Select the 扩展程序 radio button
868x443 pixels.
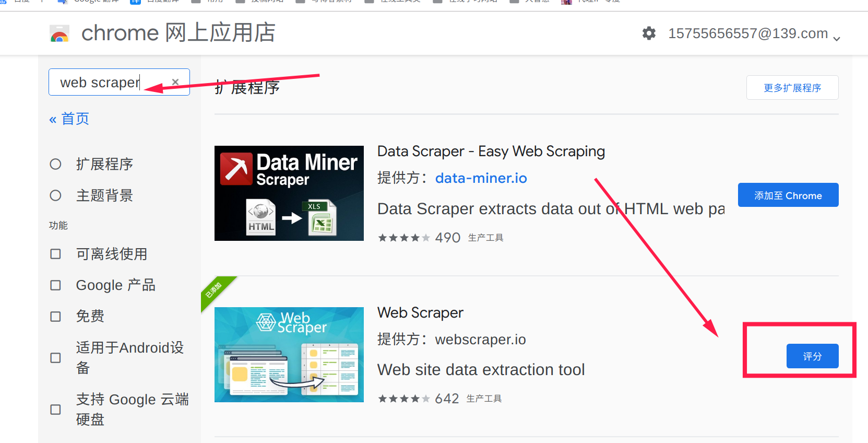[x=55, y=164]
